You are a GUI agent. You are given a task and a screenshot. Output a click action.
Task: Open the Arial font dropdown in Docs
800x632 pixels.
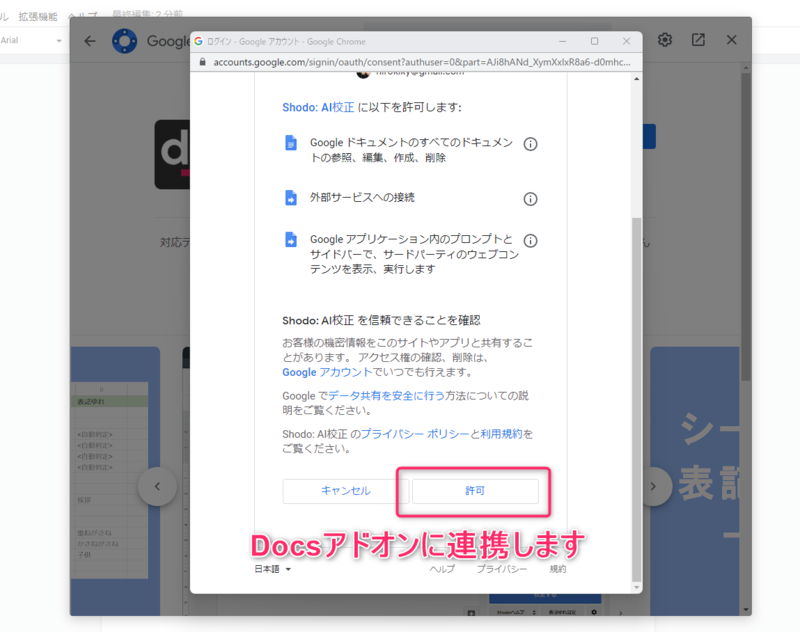(x=31, y=40)
